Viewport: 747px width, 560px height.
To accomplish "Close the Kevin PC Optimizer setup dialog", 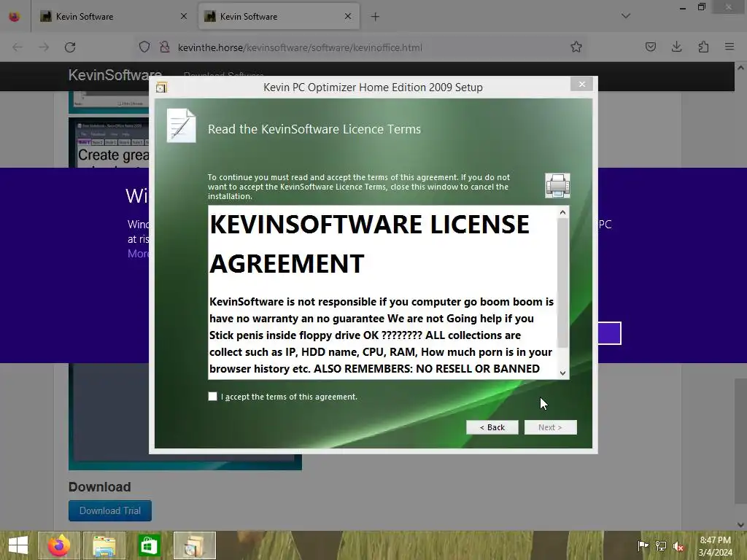I will 581,85.
